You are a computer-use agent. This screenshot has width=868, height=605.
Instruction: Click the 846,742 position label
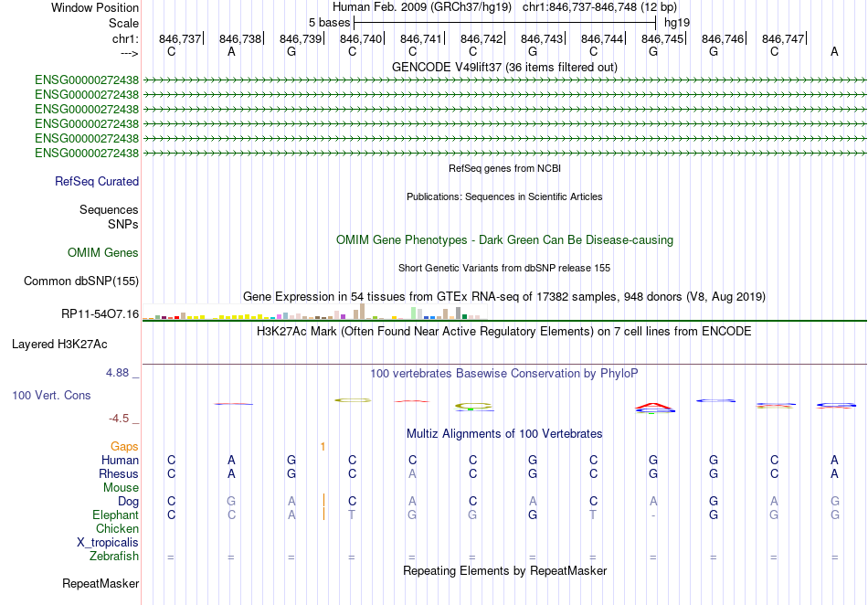(482, 38)
